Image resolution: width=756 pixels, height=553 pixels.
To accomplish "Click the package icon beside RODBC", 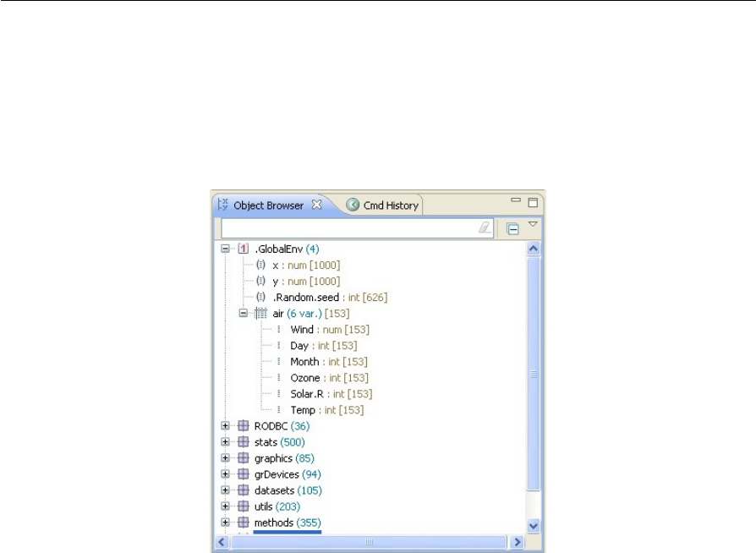I will click(244, 425).
